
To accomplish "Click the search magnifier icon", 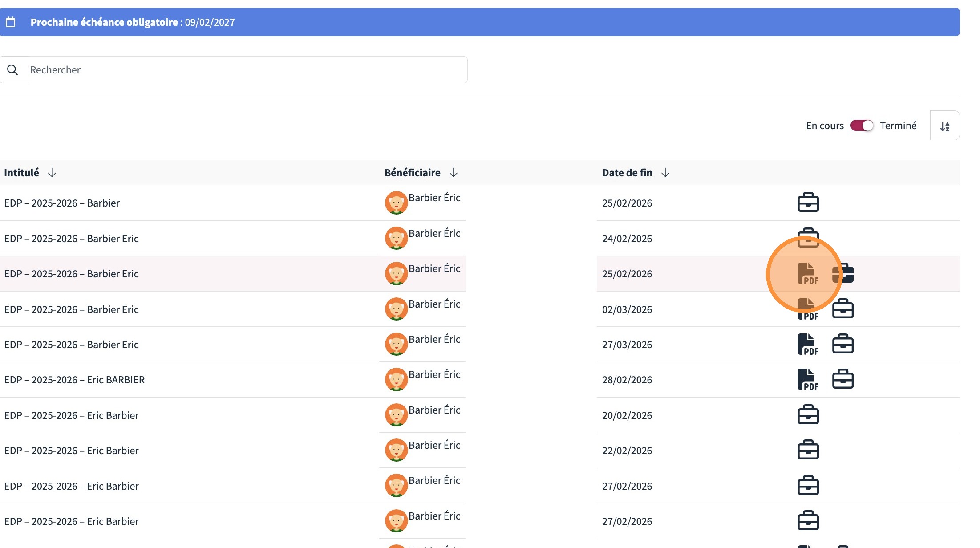I will pyautogui.click(x=12, y=70).
